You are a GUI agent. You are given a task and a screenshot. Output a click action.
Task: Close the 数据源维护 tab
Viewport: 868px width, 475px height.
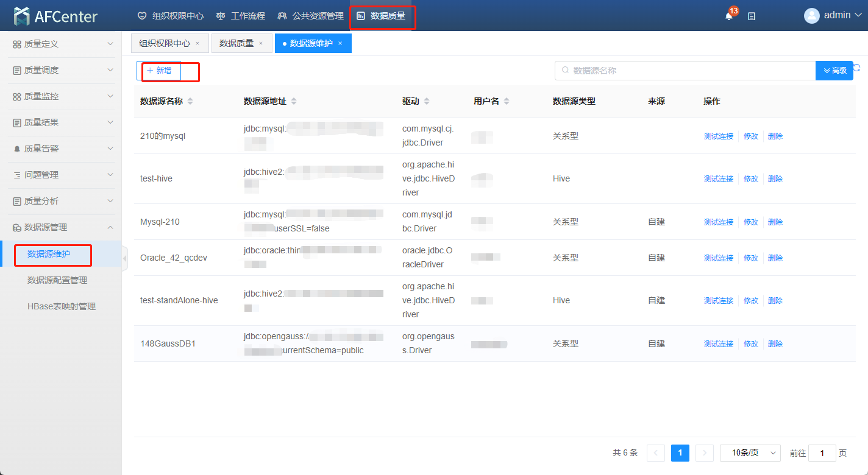340,43
